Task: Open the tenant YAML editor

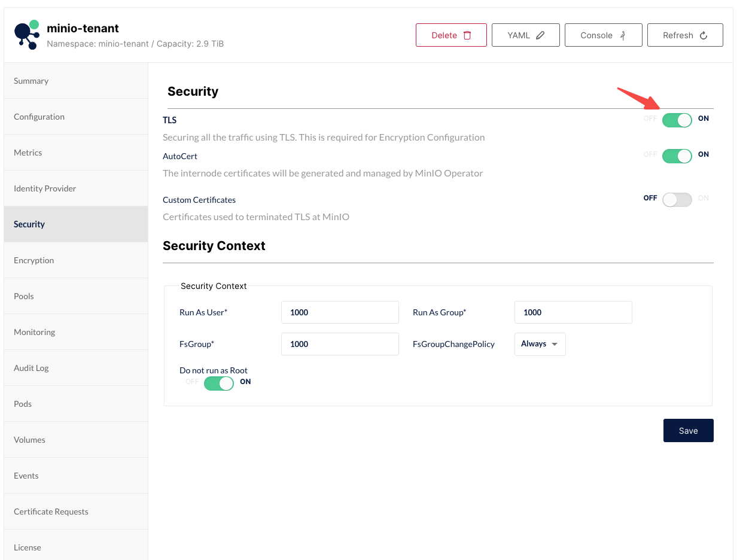Action: pyautogui.click(x=525, y=35)
